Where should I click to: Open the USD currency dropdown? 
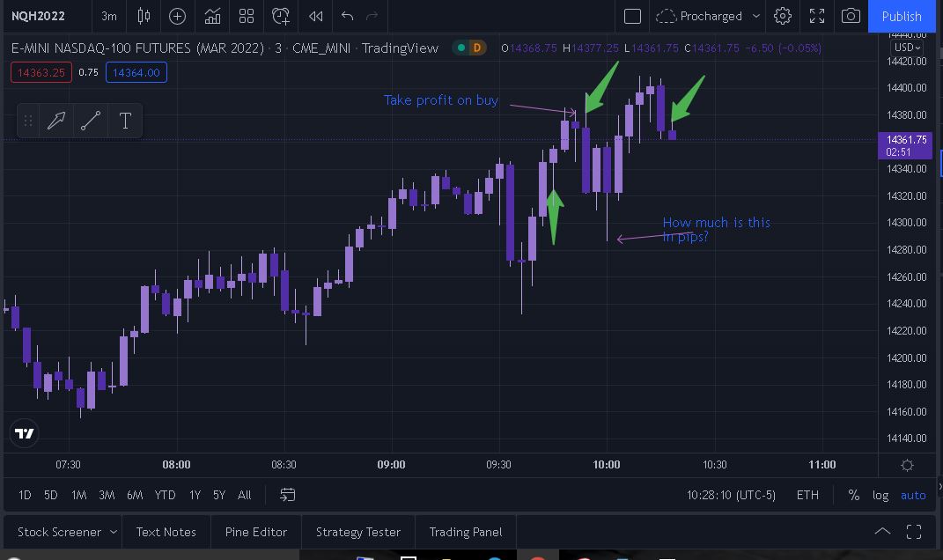click(908, 48)
